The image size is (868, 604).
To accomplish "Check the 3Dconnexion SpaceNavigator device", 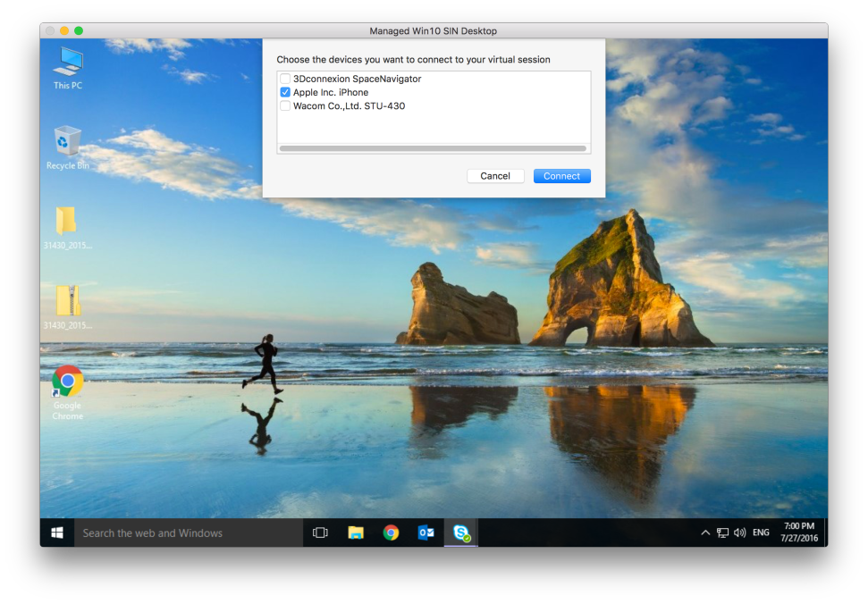I will pyautogui.click(x=284, y=79).
